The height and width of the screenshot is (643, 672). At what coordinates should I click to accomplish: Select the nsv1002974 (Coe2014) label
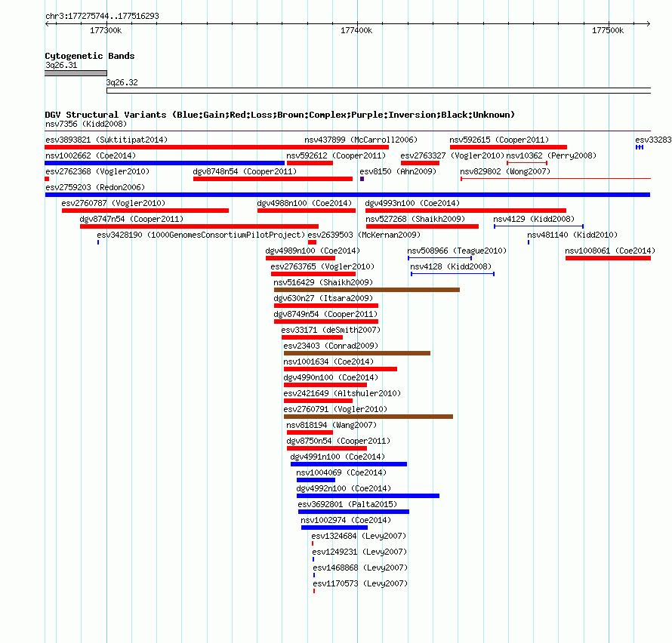(x=346, y=520)
